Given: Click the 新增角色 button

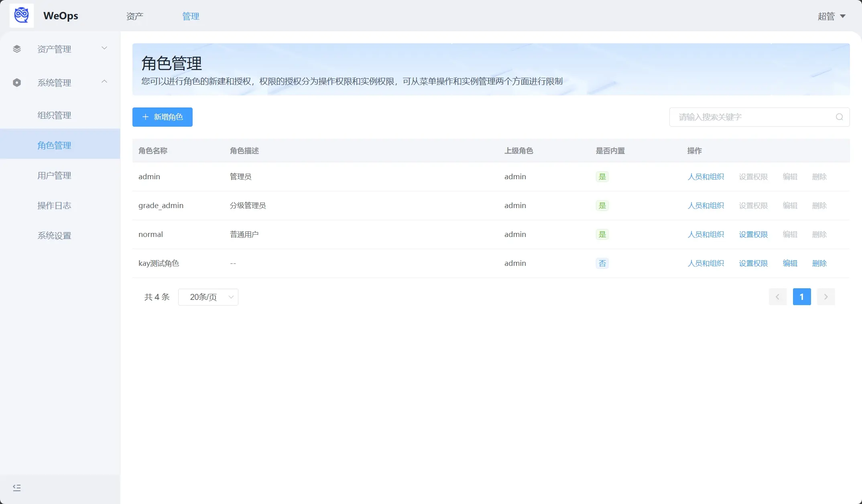Looking at the screenshot, I should [x=163, y=117].
